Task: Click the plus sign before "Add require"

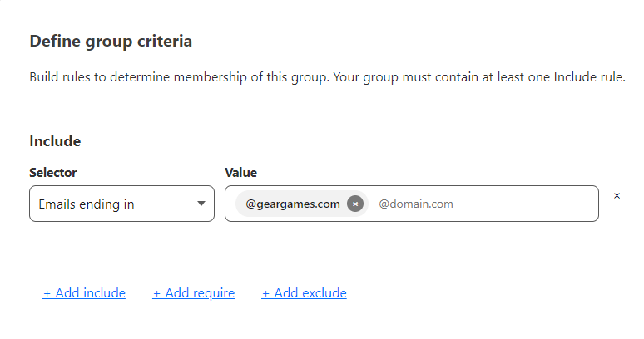Action: (x=157, y=293)
